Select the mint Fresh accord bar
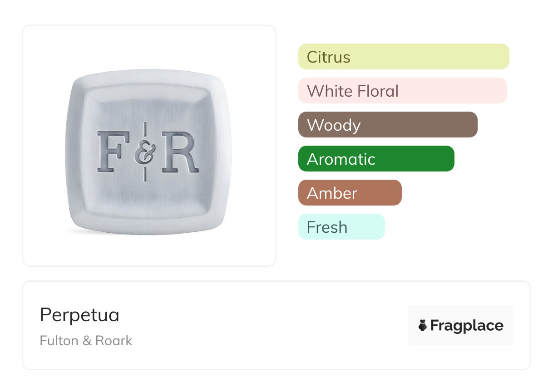Image resolution: width=553 pixels, height=392 pixels. 341,227
